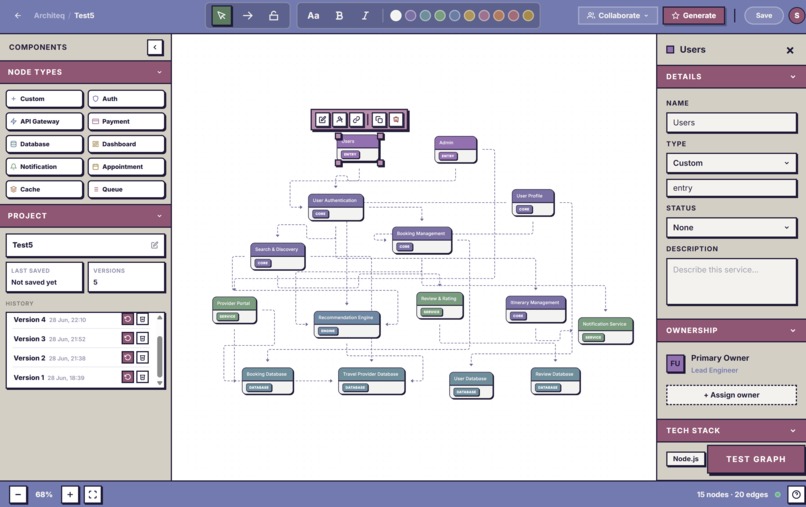Click the version history scrollbar
This screenshot has height=507, width=806.
159,356
